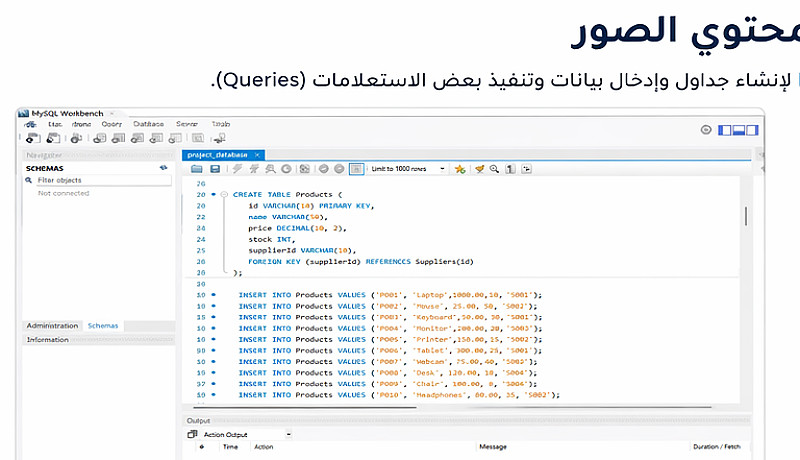The image size is (800, 460).
Task: Click the Navigator panel title
Action: pyautogui.click(x=44, y=155)
